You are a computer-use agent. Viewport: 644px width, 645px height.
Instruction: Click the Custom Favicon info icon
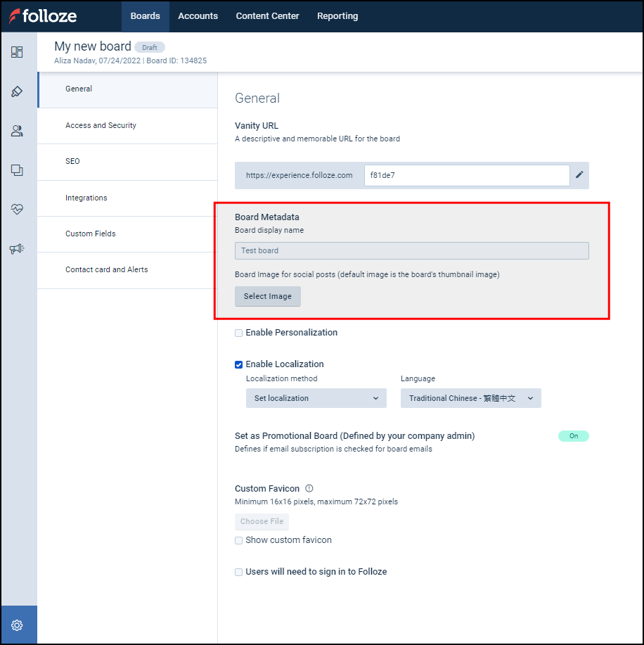(x=309, y=488)
